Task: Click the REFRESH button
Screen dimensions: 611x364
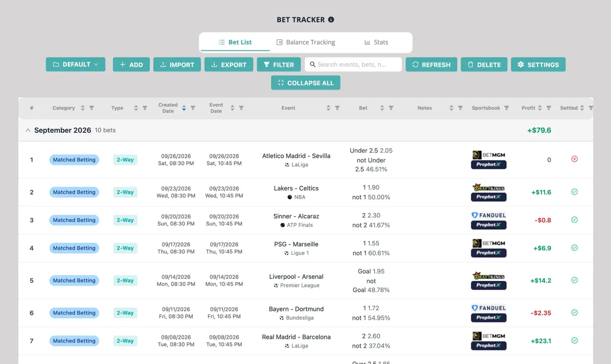Action: pos(431,64)
